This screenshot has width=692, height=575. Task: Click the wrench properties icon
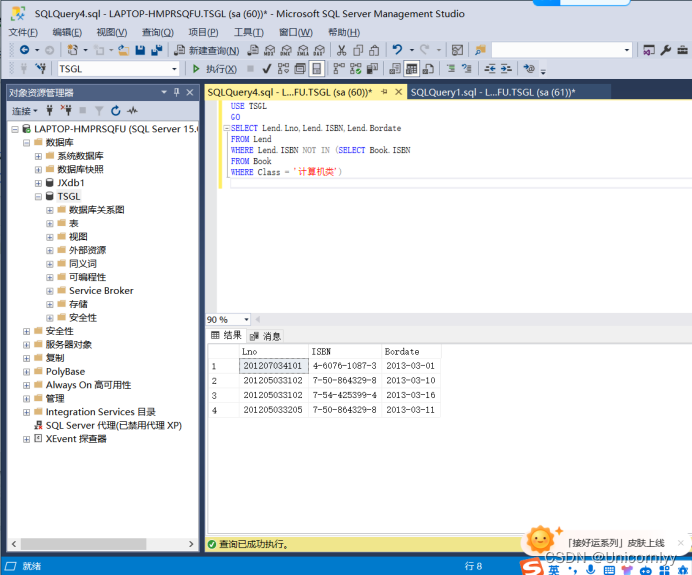666,50
